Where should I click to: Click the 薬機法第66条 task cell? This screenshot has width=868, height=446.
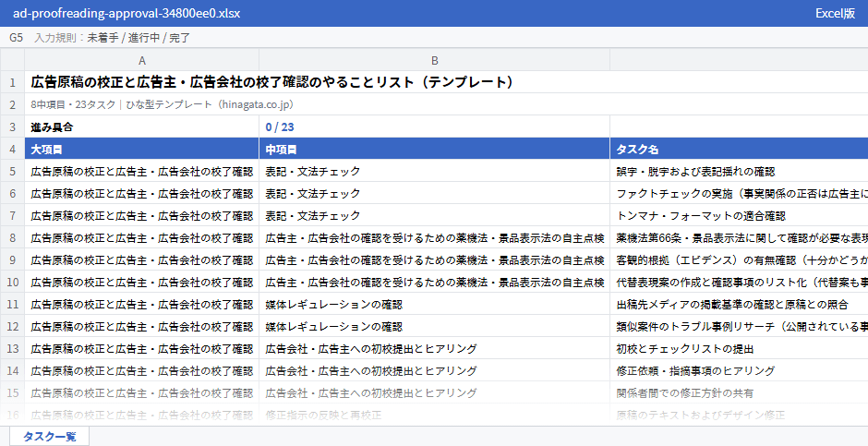click(739, 238)
